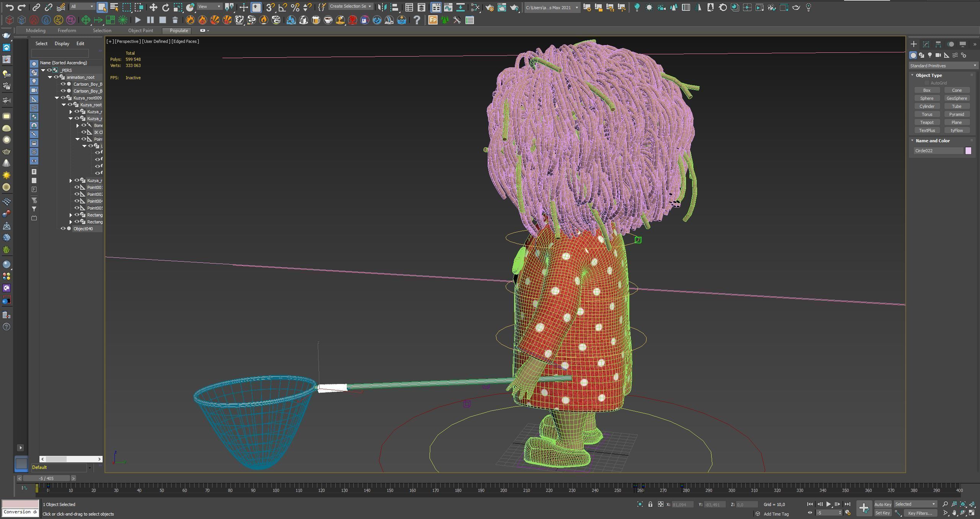
Task: Click the Set Keys large plus button
Action: point(864,508)
